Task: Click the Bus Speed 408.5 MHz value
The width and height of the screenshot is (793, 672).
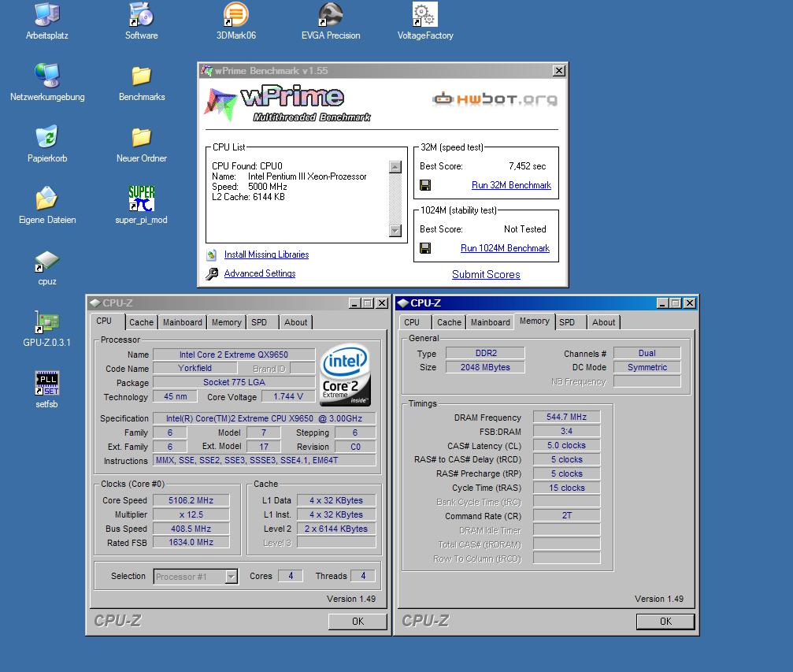Action: click(x=191, y=529)
